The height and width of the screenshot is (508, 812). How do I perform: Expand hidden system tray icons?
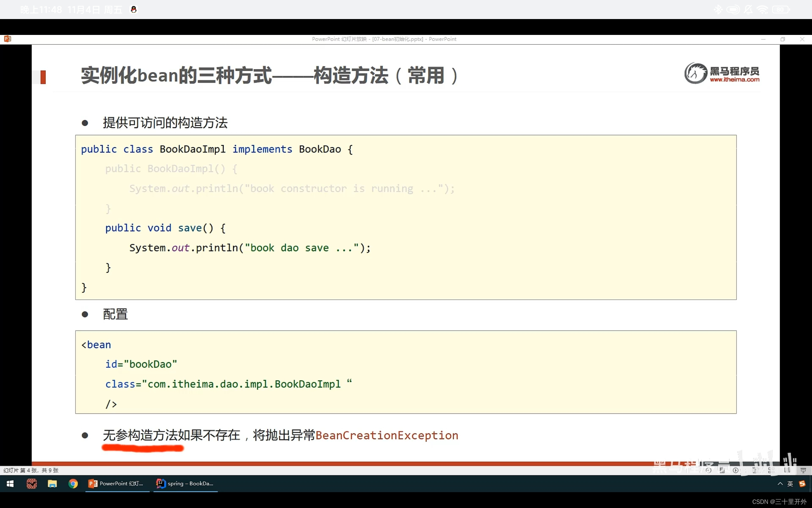(x=780, y=484)
